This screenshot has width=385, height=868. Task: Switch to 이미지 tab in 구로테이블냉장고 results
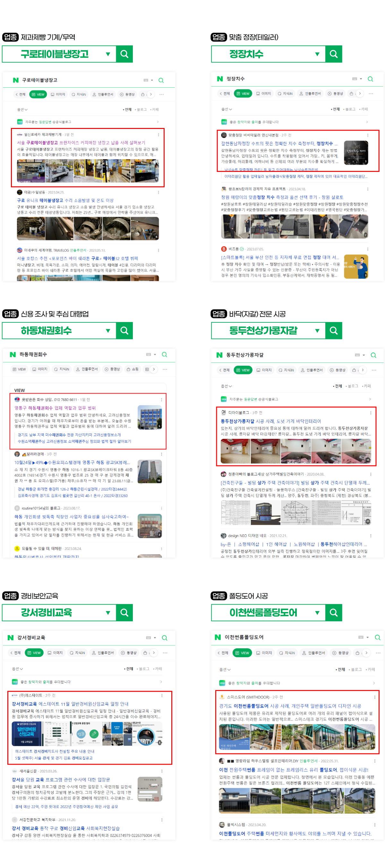tap(58, 94)
